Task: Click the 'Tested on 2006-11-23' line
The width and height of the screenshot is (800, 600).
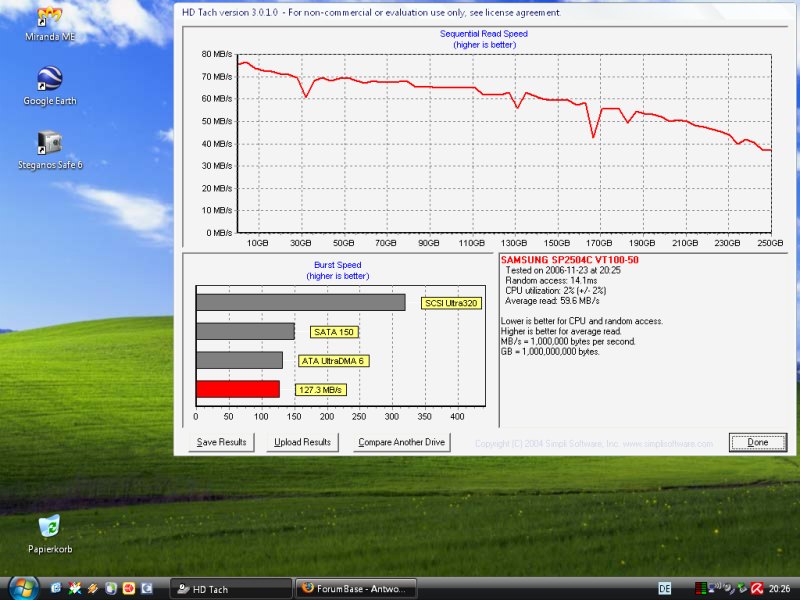Action: pyautogui.click(x=563, y=270)
